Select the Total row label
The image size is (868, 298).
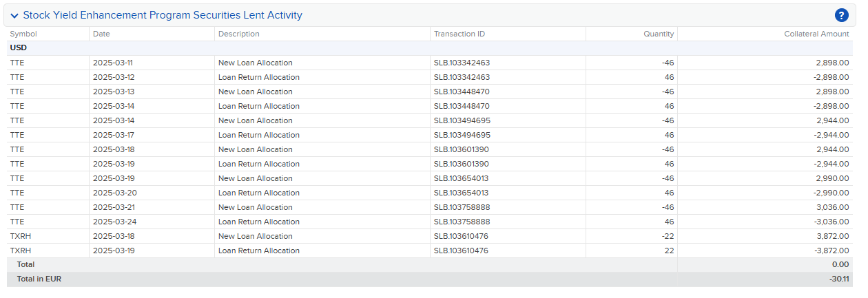tap(26, 264)
